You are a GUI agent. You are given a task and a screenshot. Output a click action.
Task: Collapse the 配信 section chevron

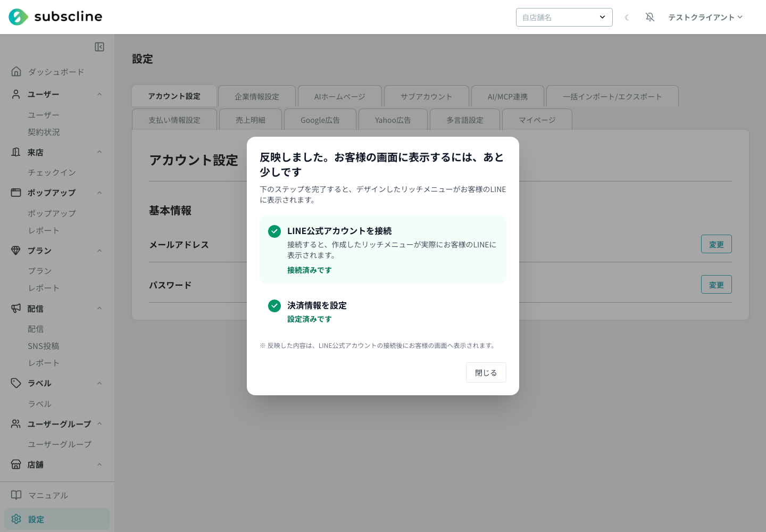[99, 308]
